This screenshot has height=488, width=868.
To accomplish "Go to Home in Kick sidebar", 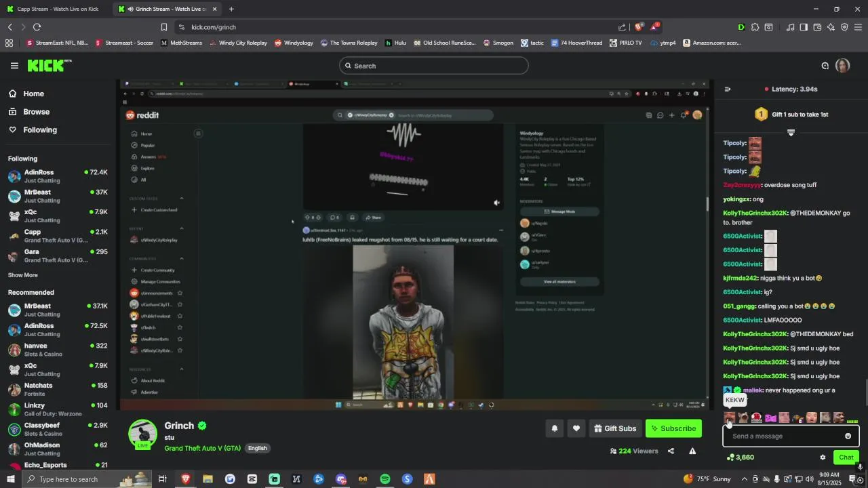I will 26,94.
